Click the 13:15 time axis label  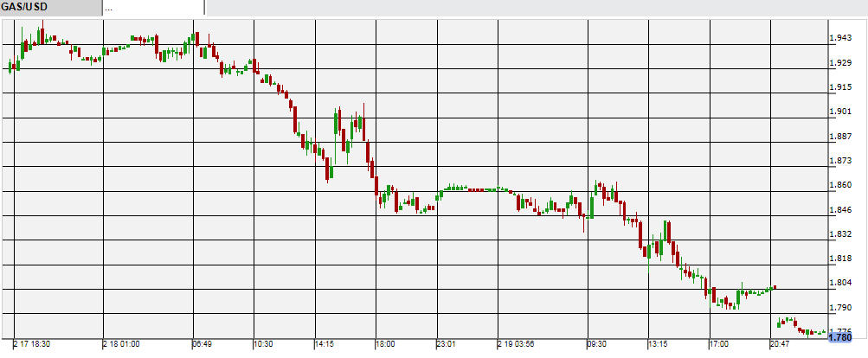[x=659, y=343]
